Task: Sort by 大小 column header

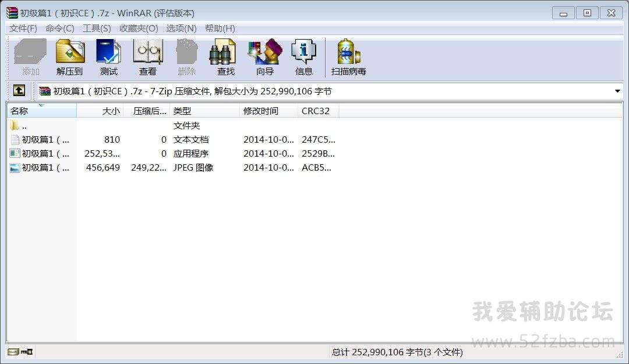Action: 100,111
